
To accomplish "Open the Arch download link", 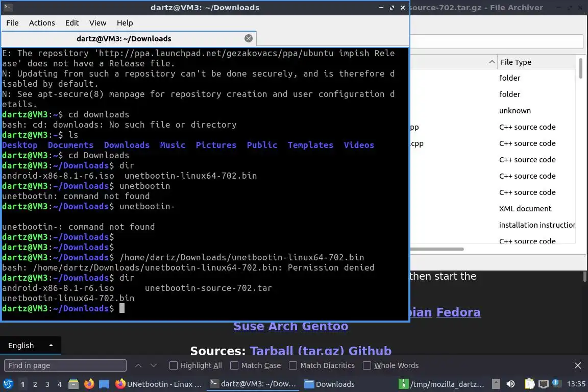I will [x=283, y=326].
